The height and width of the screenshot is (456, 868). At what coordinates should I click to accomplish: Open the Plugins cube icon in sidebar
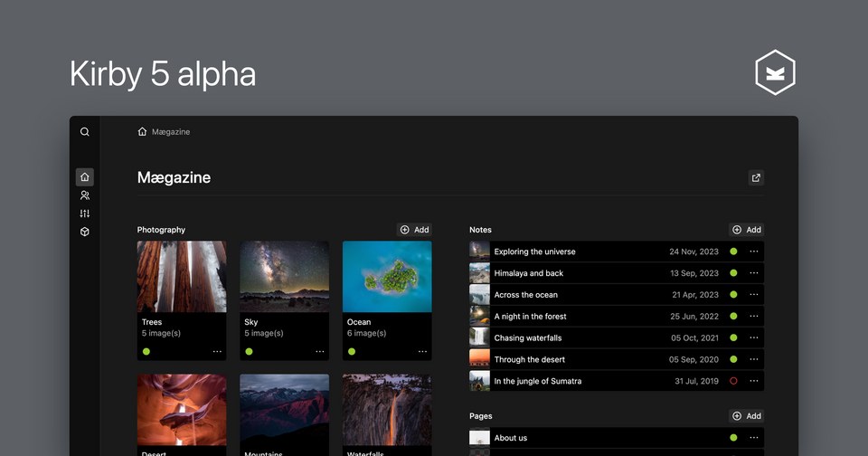[x=84, y=232]
